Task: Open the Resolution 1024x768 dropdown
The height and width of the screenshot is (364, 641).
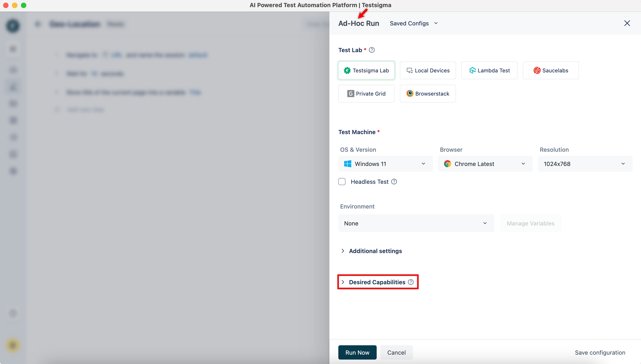Action: tap(585, 164)
